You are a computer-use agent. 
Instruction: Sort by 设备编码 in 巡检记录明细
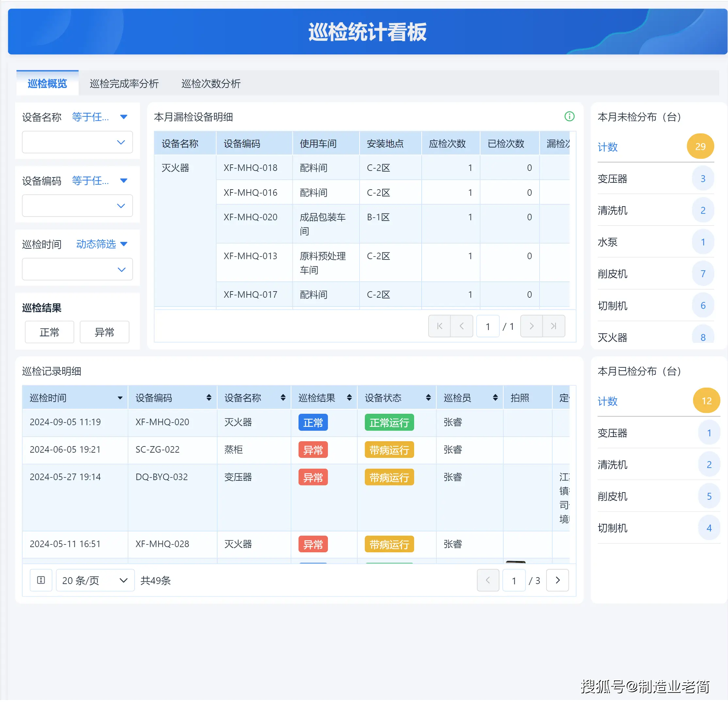209,397
